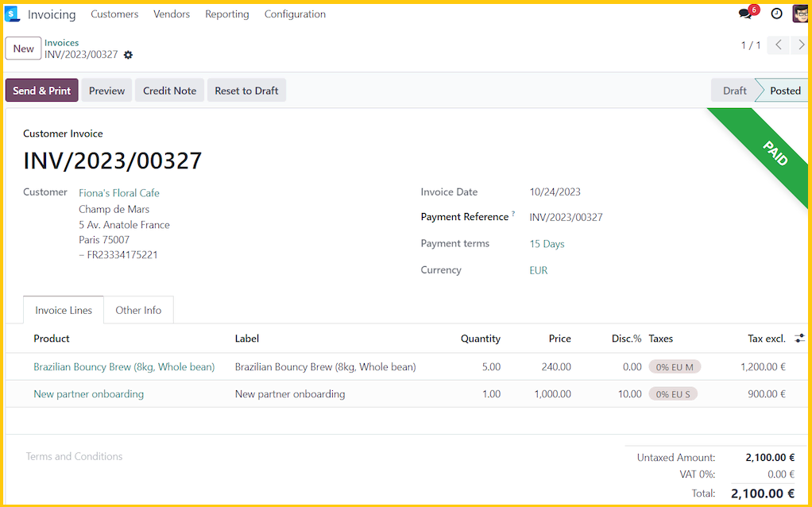Viewport: 812px width, 507px height.
Task: Click the 5.00 quantity cell
Action: tap(492, 366)
